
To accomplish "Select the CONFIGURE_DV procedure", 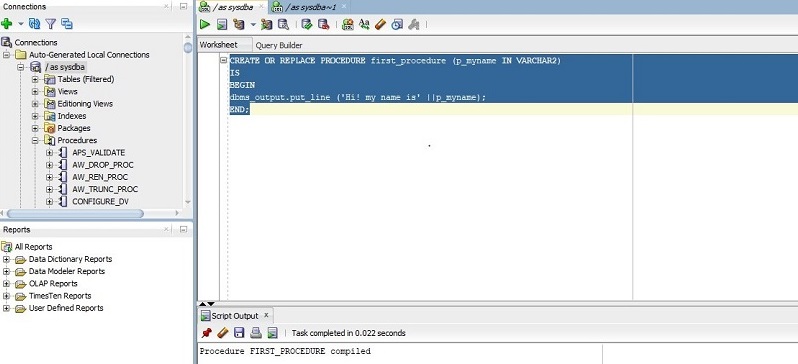I will pyautogui.click(x=100, y=202).
